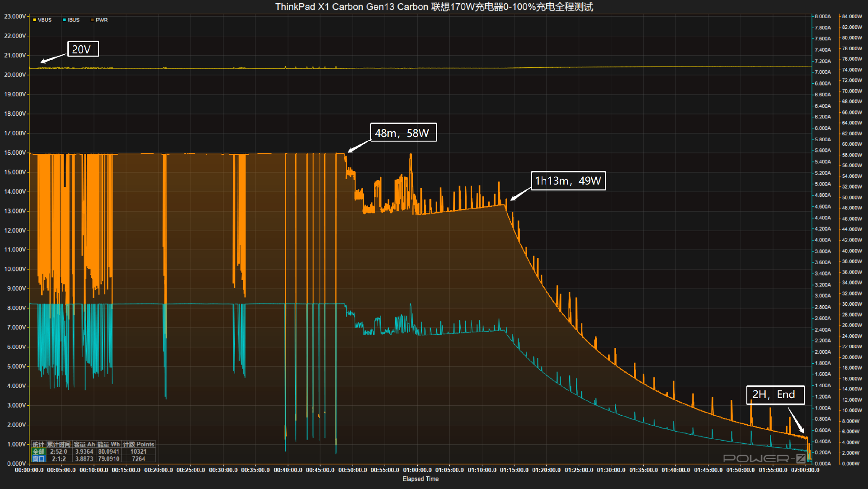Click the 23.000V voltage axis label
Screen dimensions: 868x489
(x=15, y=16)
